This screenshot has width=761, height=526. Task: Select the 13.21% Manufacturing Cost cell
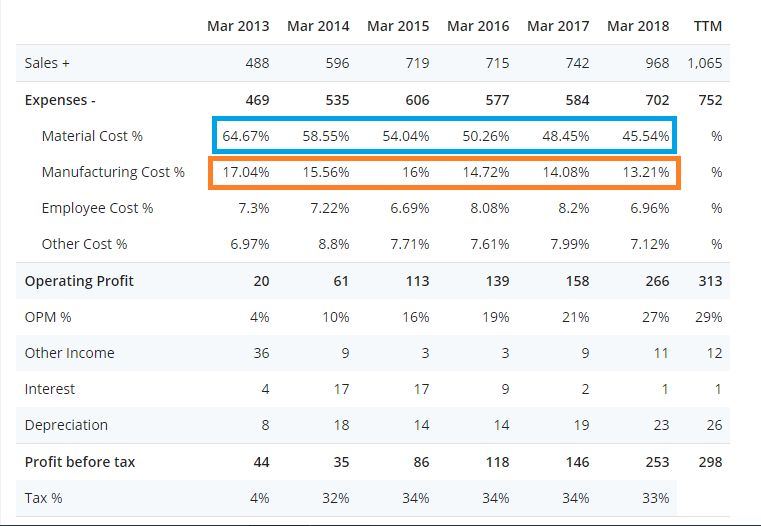tap(645, 172)
